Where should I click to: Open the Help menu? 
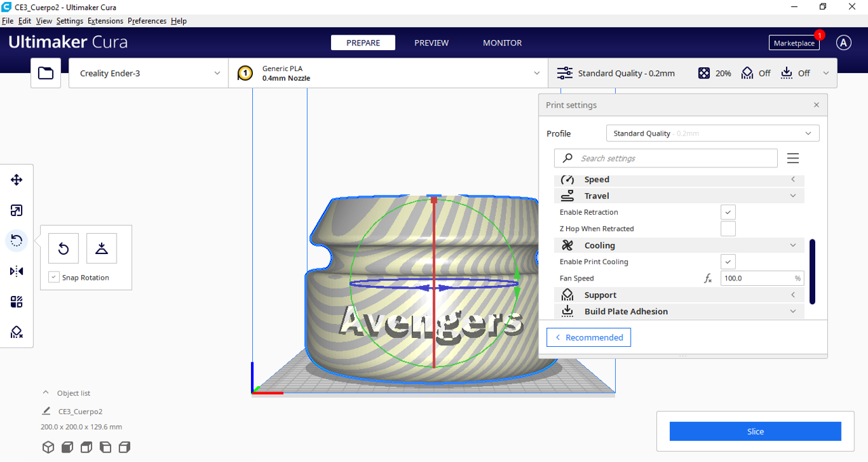[179, 21]
